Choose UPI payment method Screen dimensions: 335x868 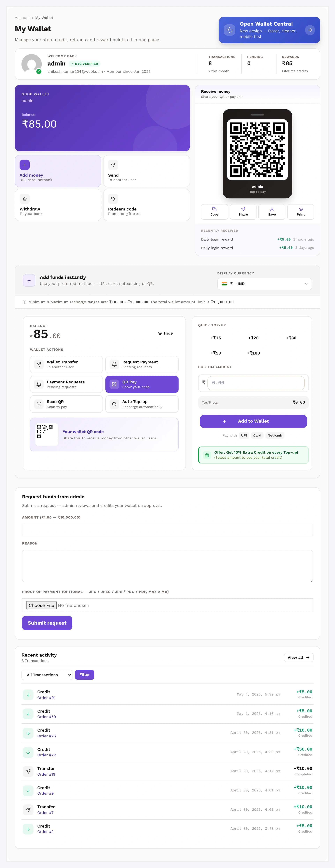coord(244,435)
